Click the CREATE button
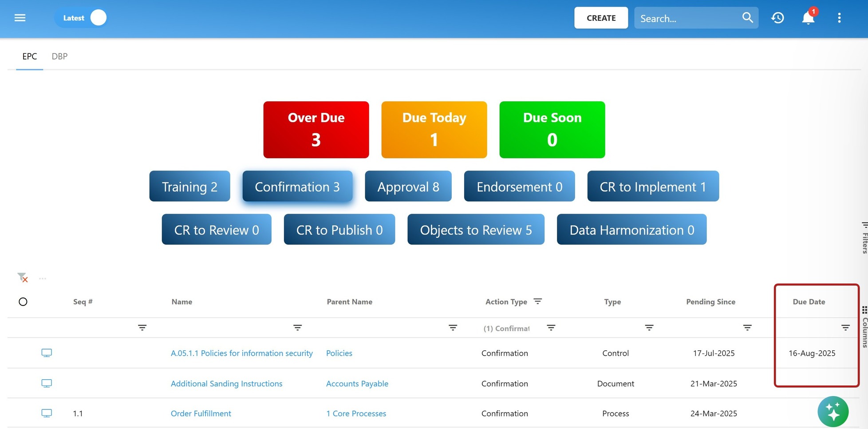 click(601, 18)
